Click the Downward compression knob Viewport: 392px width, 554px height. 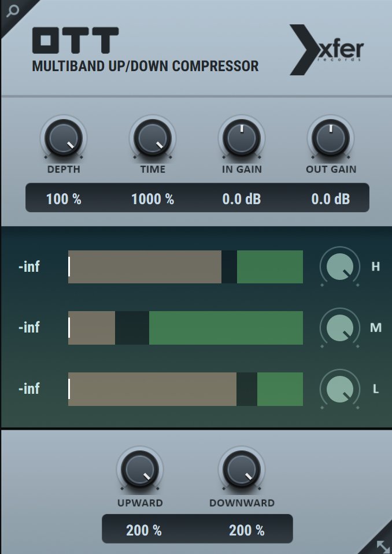click(x=242, y=469)
